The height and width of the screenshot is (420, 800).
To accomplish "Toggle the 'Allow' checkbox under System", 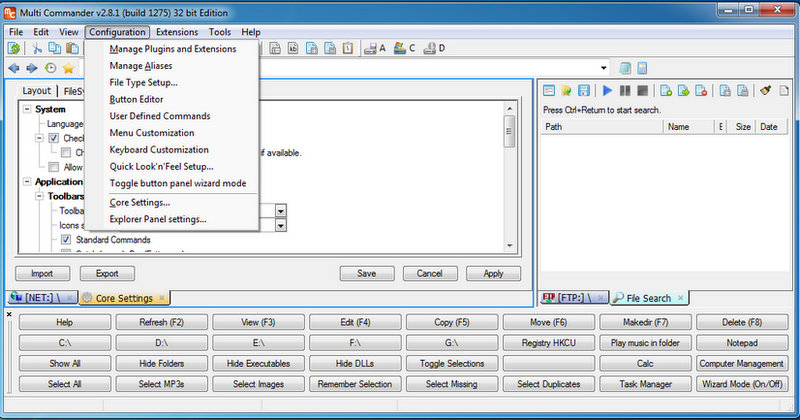I will (x=54, y=167).
